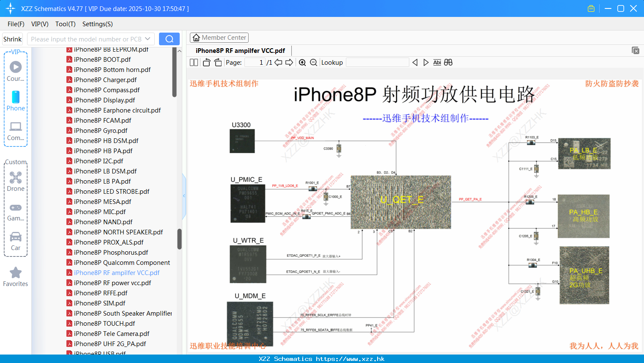Viewport: 644px width, 363px height.
Task: Open the Tool(T) menu
Action: point(66,24)
